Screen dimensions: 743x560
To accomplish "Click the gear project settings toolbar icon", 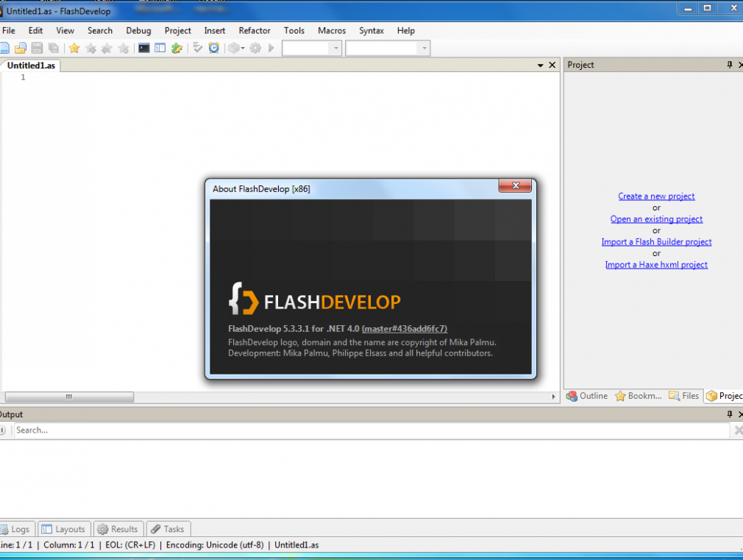I will click(x=255, y=48).
